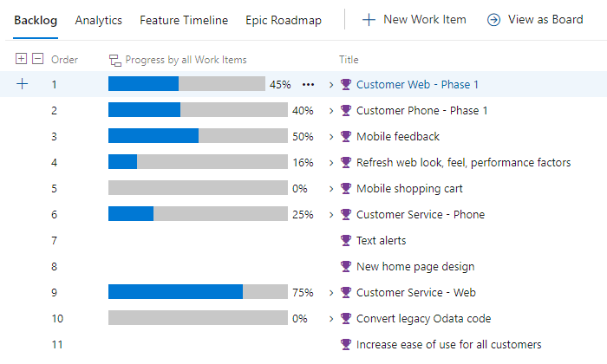Expand the Convert legacy Odata code epic
The image size is (607, 364).
pyautogui.click(x=330, y=318)
